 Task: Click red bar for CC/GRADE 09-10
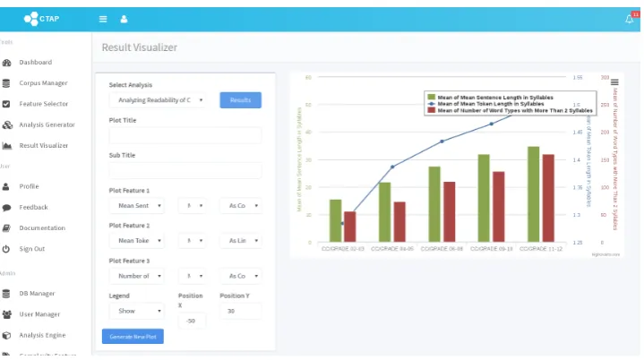499,207
